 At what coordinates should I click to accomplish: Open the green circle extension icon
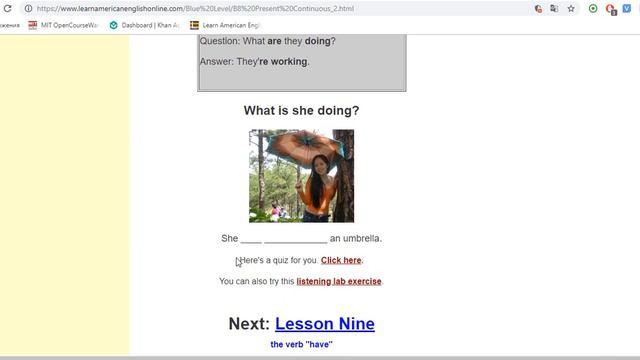point(593,8)
